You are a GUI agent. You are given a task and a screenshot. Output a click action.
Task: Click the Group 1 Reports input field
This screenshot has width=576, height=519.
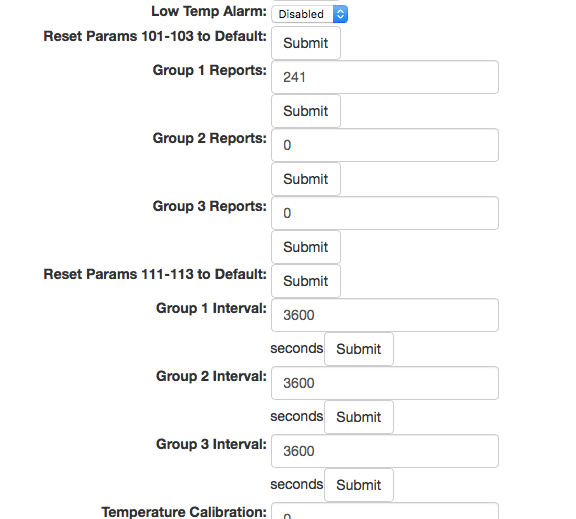click(385, 77)
